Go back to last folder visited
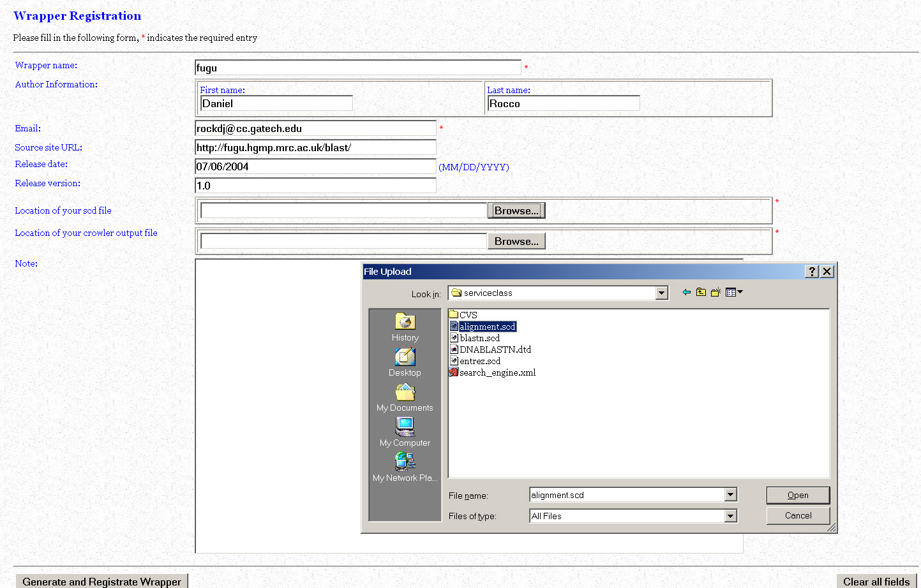The width and height of the screenshot is (921, 588). (x=687, y=292)
